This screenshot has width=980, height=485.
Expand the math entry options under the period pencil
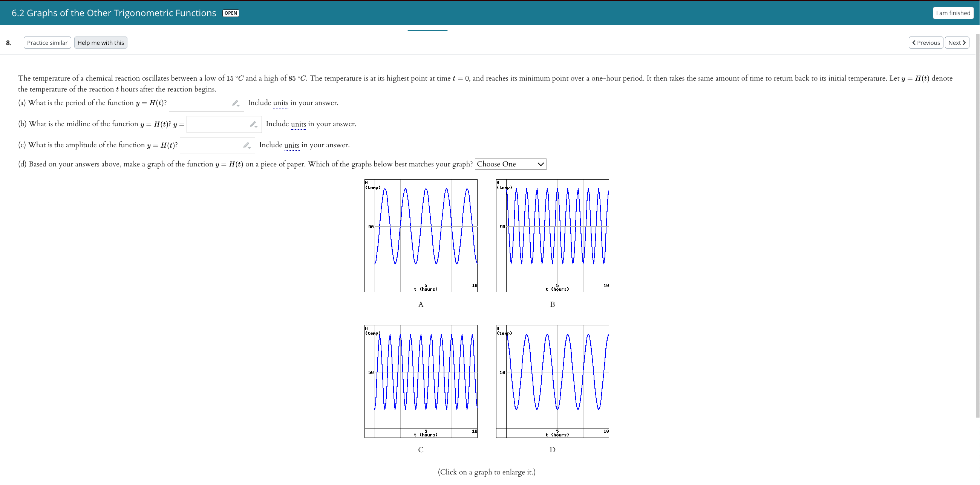pyautogui.click(x=238, y=105)
